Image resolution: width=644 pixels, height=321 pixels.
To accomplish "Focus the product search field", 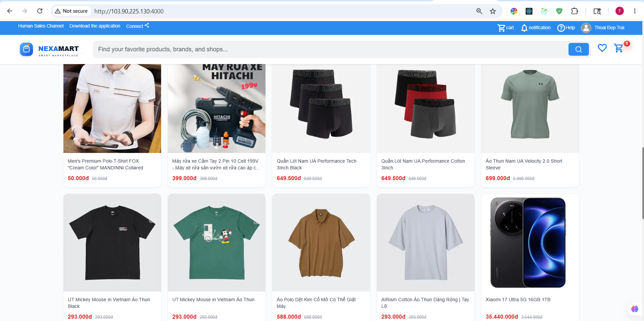I will (330, 49).
